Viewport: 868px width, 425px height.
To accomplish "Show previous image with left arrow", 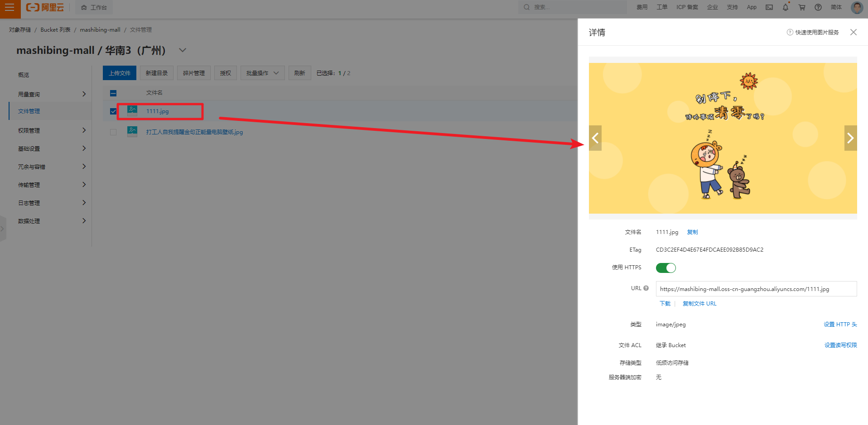I will (x=595, y=138).
